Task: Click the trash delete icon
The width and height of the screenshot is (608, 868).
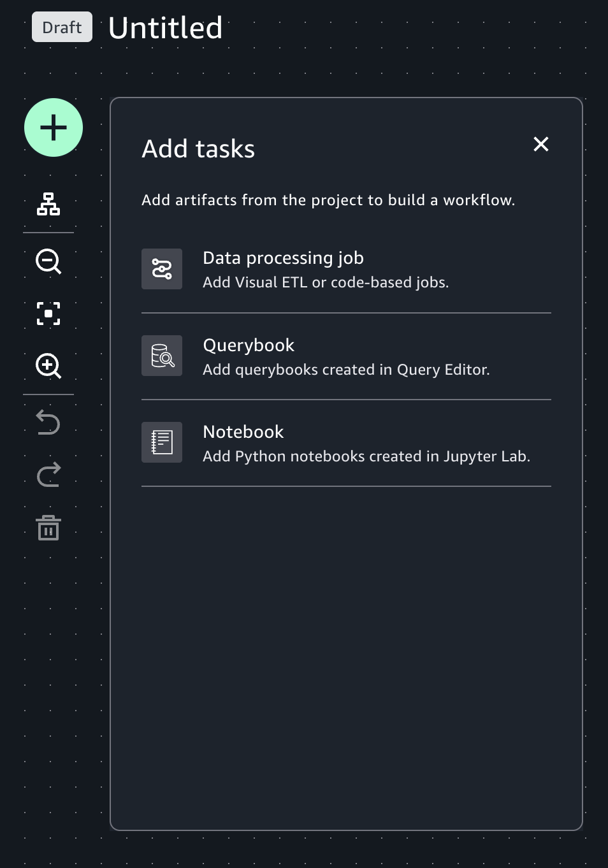Action: pos(48,528)
